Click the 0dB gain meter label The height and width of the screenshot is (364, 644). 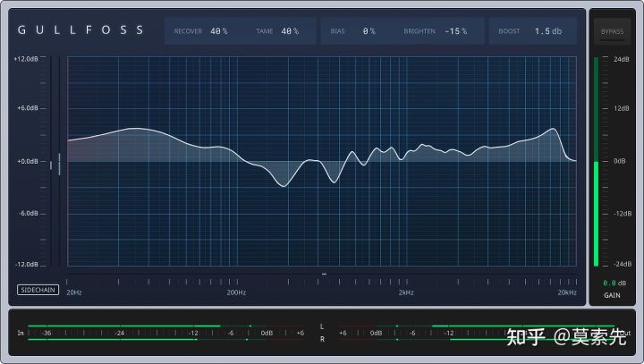[619, 161]
